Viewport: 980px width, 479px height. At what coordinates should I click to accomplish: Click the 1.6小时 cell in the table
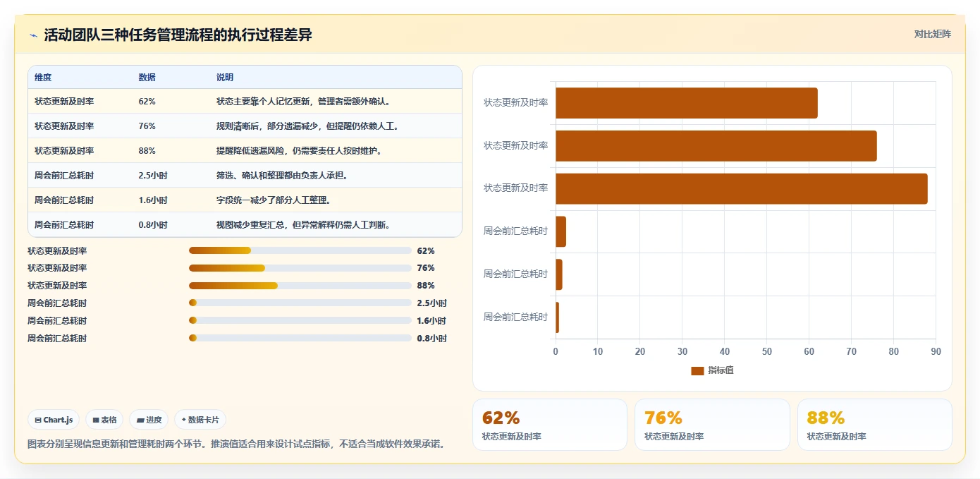153,200
